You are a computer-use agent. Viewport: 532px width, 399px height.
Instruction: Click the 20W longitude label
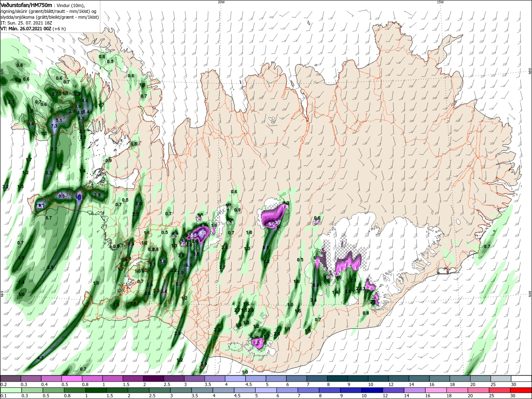click(221, 2)
